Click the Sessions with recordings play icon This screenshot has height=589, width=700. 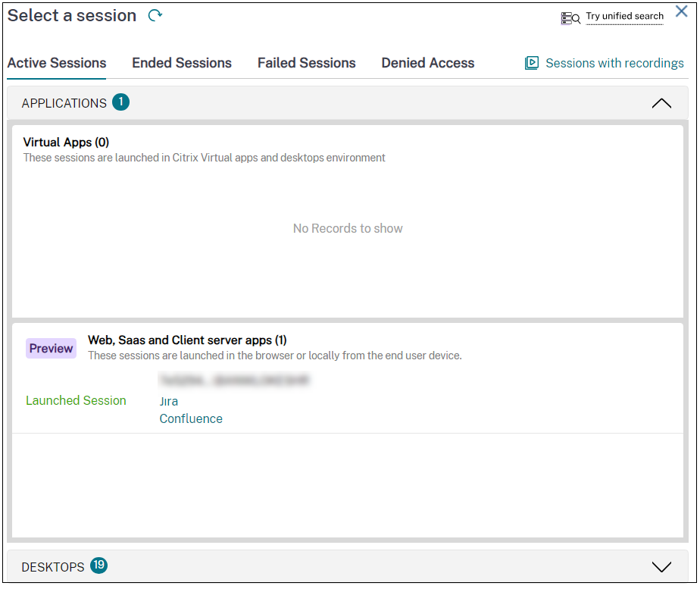532,64
